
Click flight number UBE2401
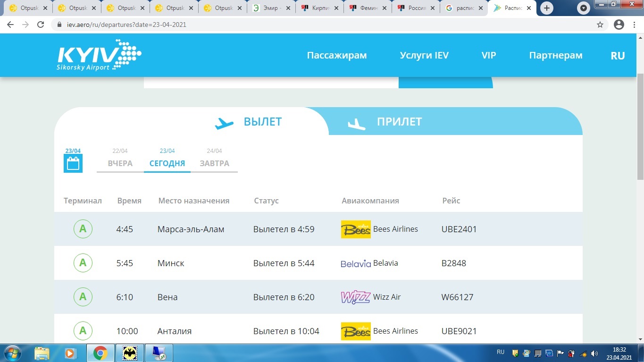pos(459,229)
